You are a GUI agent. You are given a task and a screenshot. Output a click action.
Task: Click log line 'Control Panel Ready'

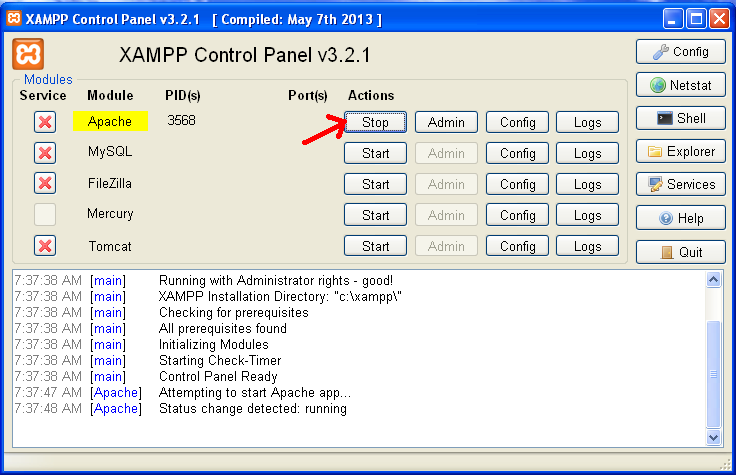tap(218, 376)
